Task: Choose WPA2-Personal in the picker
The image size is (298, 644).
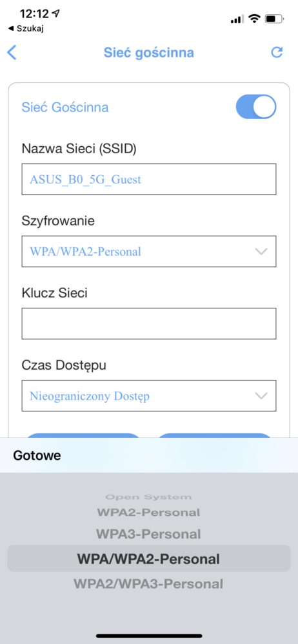Action: click(x=148, y=513)
